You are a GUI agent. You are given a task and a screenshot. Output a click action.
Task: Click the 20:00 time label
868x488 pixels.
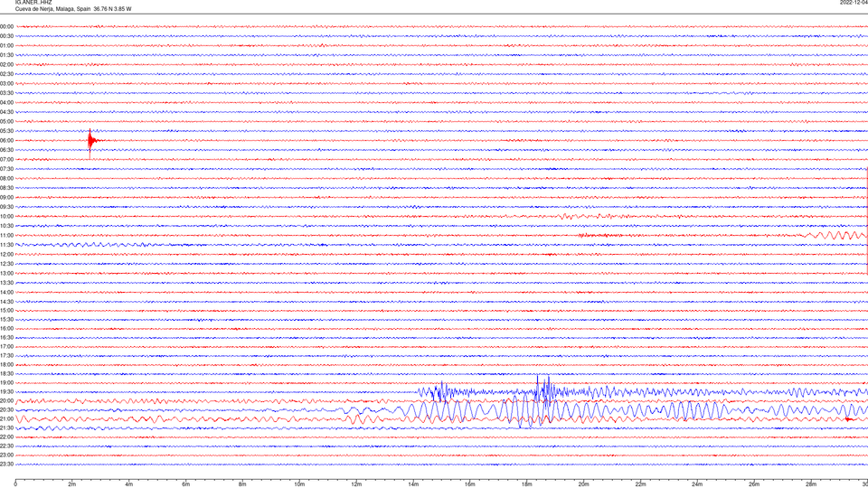pos(6,400)
